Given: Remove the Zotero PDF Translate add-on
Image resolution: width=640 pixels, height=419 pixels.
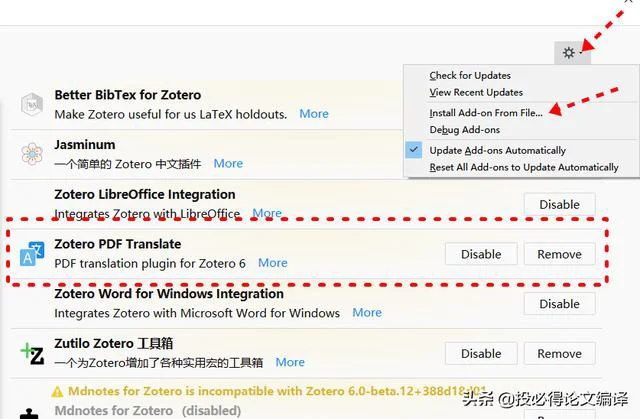Looking at the screenshot, I should click(560, 254).
